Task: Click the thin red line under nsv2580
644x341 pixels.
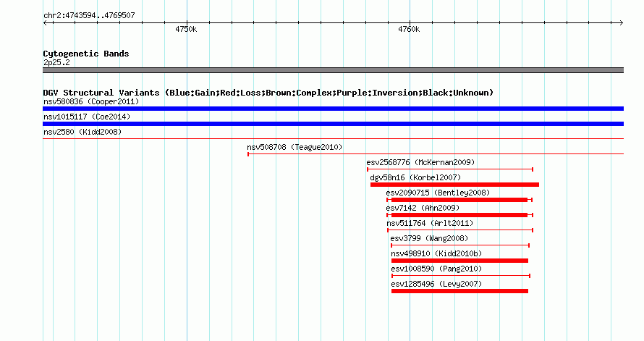Action: point(333,139)
